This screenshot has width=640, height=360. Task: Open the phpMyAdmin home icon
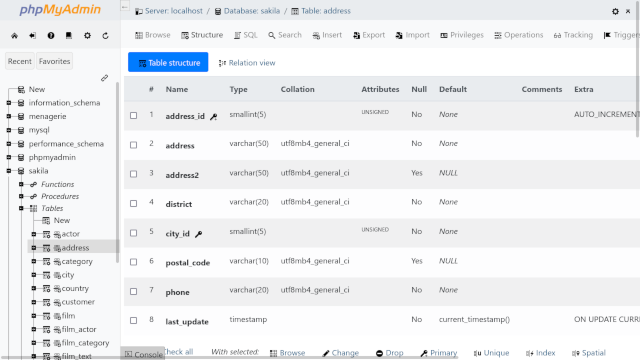14,36
